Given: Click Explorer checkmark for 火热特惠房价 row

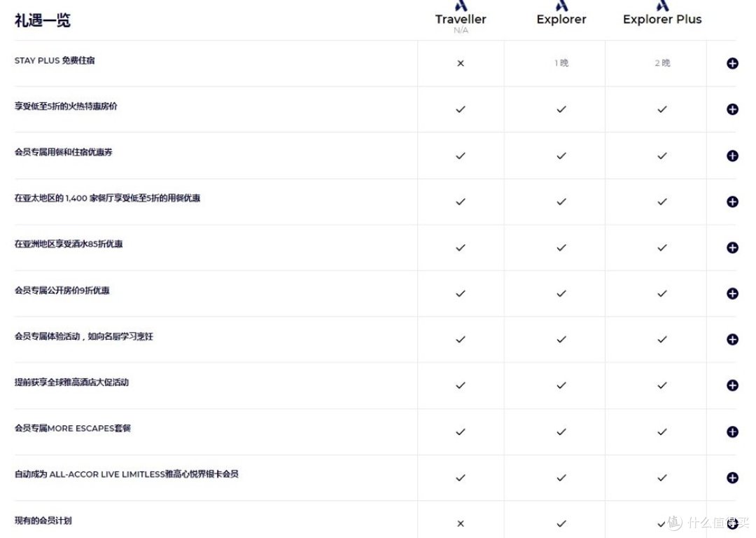Looking at the screenshot, I should tap(561, 109).
